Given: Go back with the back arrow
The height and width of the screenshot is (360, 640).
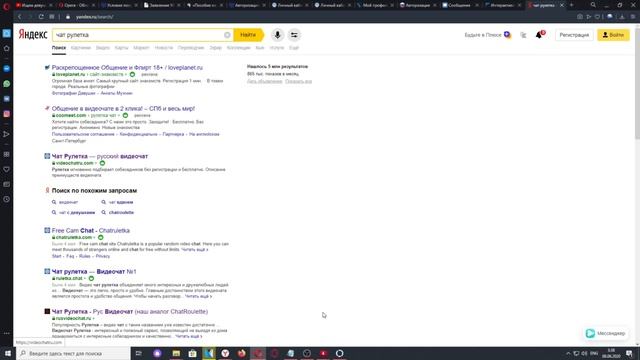Looking at the screenshot, I should 19,17.
